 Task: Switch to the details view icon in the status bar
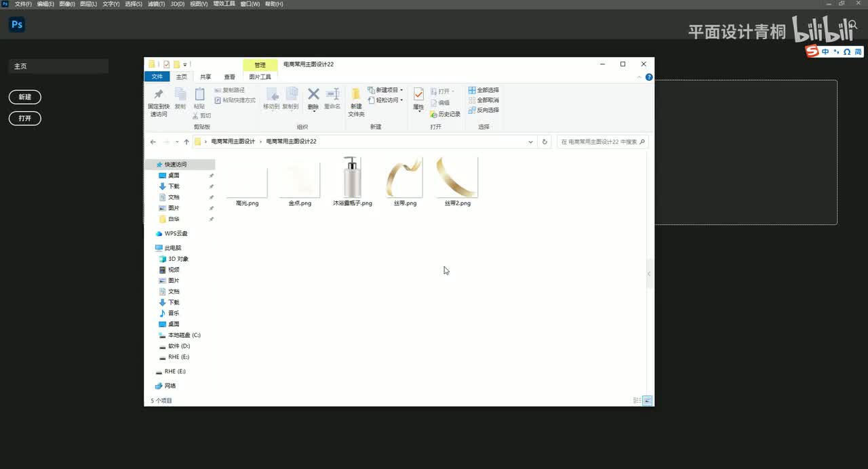pyautogui.click(x=637, y=401)
